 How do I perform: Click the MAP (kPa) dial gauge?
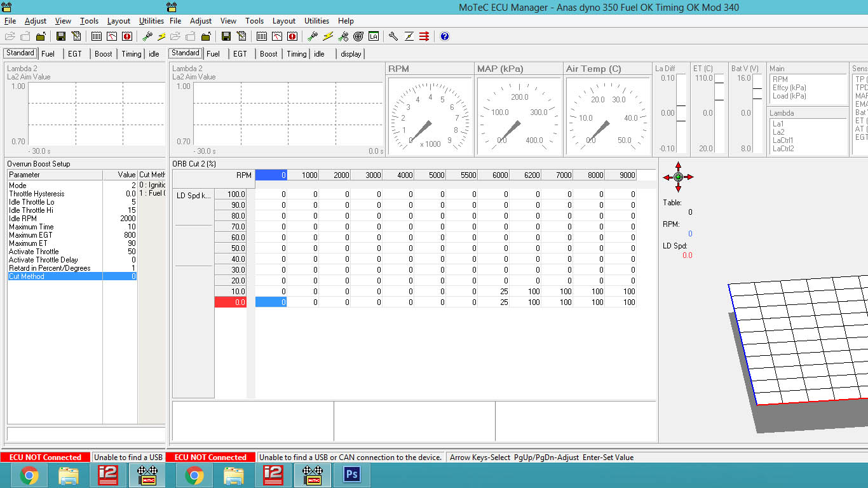click(519, 116)
